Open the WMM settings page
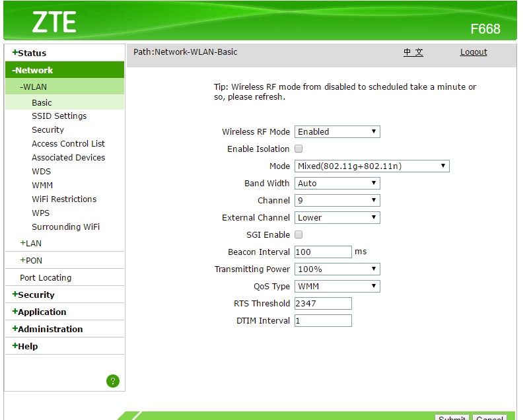529x420 pixels. click(42, 185)
